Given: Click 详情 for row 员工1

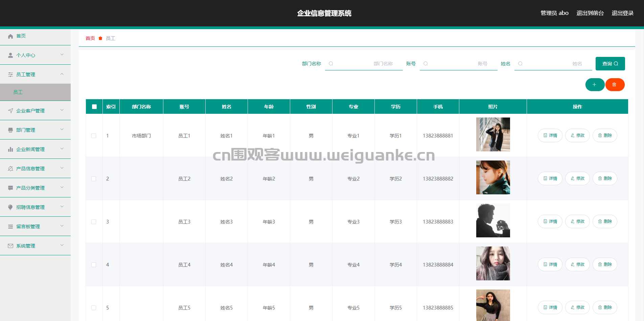Looking at the screenshot, I should pos(550,135).
